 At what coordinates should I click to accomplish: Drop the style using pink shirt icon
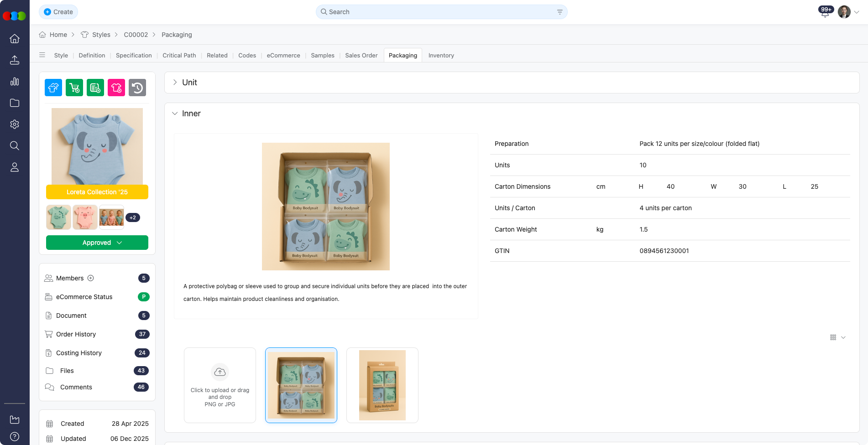click(x=116, y=88)
